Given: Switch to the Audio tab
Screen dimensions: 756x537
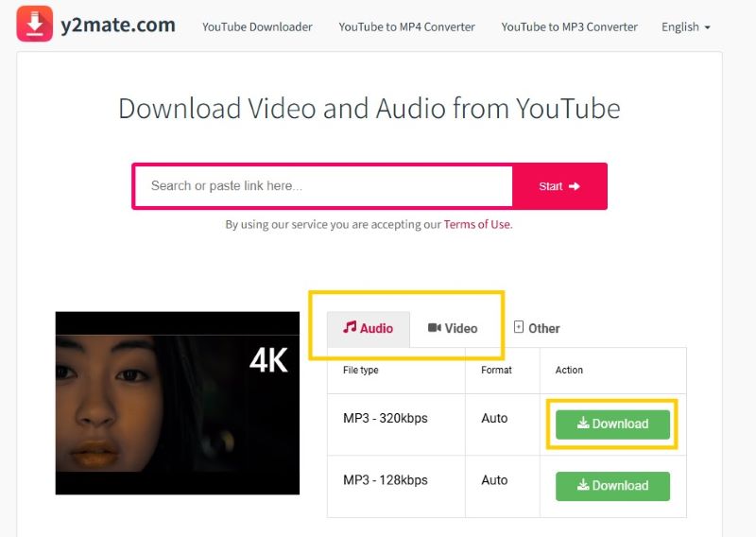Looking at the screenshot, I should [x=369, y=328].
